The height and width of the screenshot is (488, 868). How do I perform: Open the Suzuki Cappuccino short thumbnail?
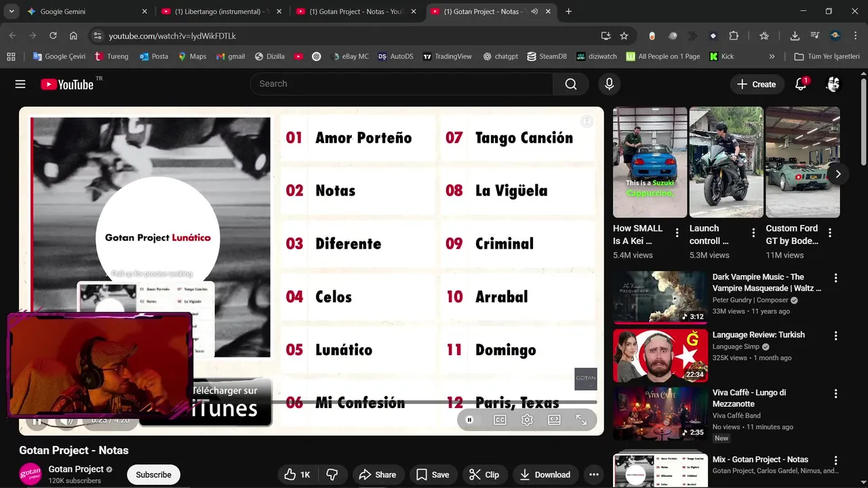pyautogui.click(x=650, y=162)
